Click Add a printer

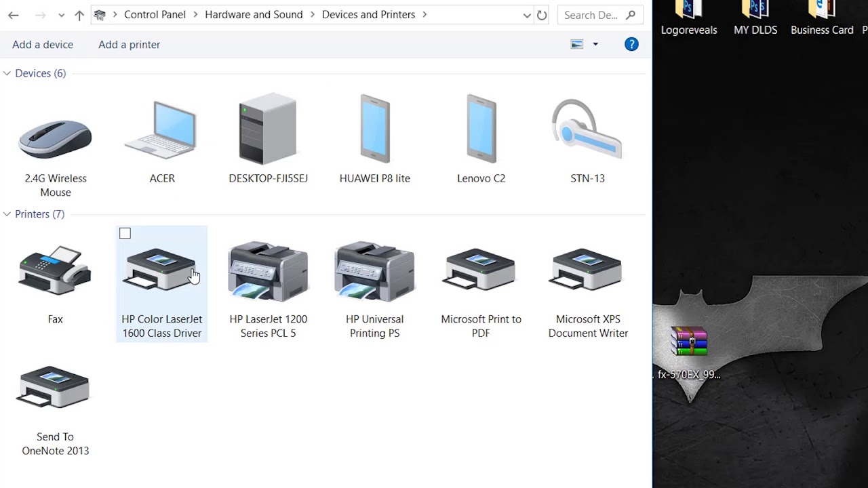point(129,44)
